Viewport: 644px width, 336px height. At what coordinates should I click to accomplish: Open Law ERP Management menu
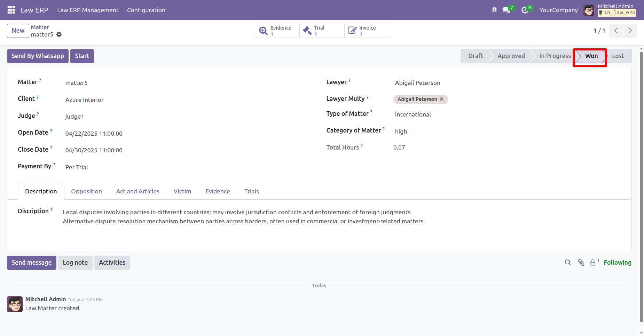click(88, 10)
